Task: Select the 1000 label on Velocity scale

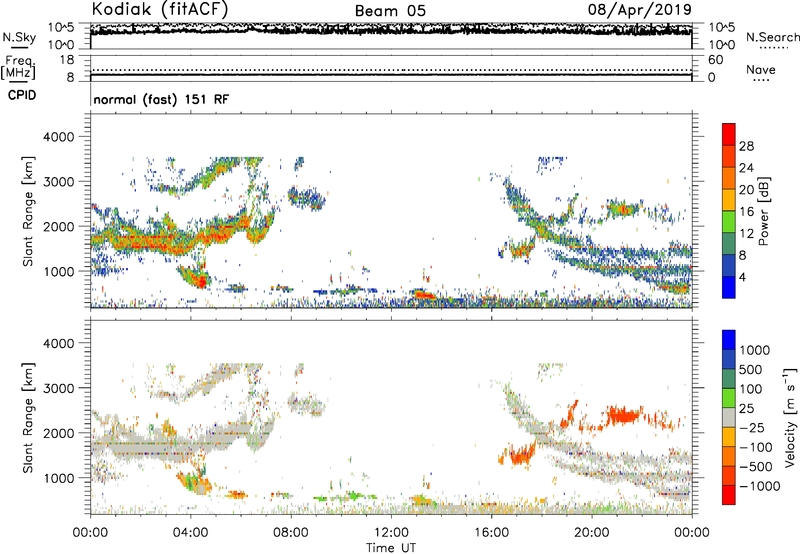Action: (x=755, y=350)
